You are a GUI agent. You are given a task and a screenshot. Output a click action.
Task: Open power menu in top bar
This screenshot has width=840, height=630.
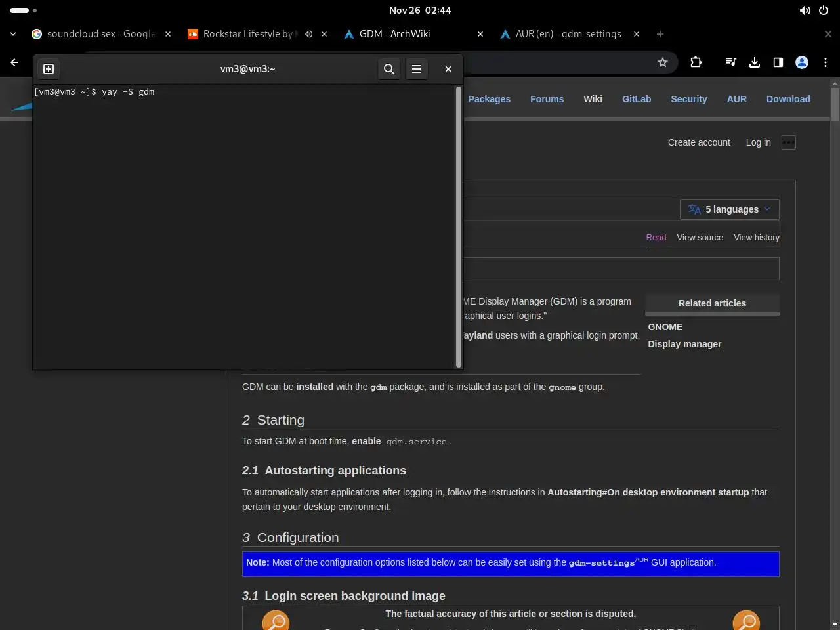coord(824,10)
